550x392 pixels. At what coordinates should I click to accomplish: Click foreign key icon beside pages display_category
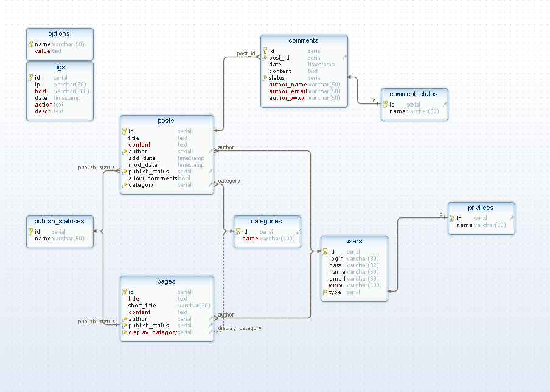[x=124, y=332]
